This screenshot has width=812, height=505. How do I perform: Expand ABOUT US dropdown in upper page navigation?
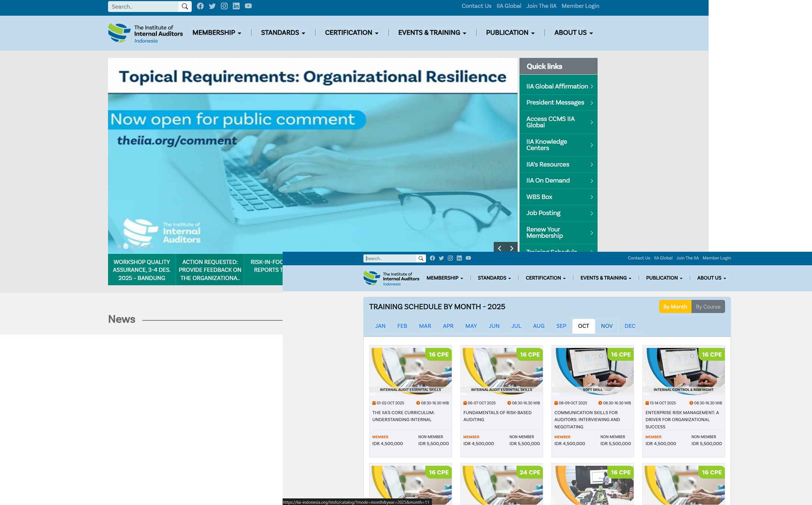[573, 33]
